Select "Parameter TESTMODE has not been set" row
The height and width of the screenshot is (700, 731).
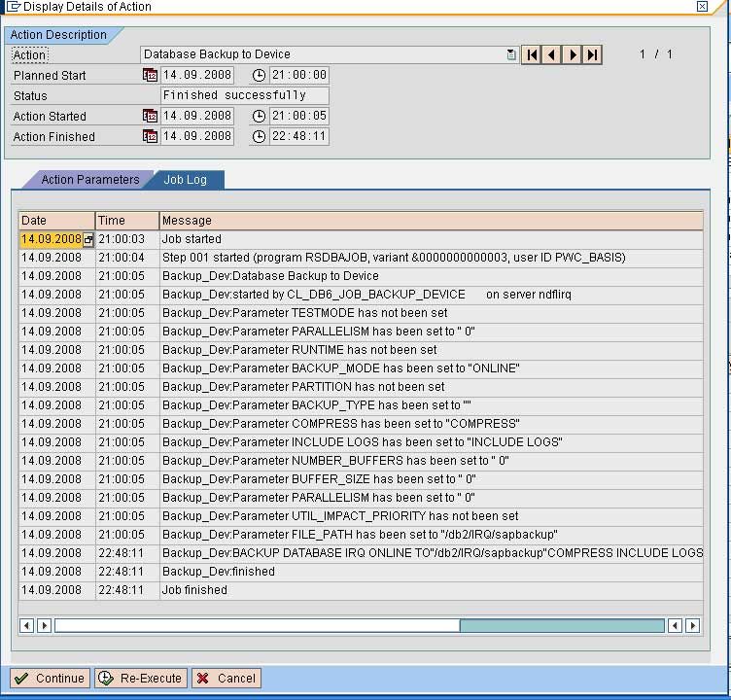pyautogui.click(x=361, y=313)
